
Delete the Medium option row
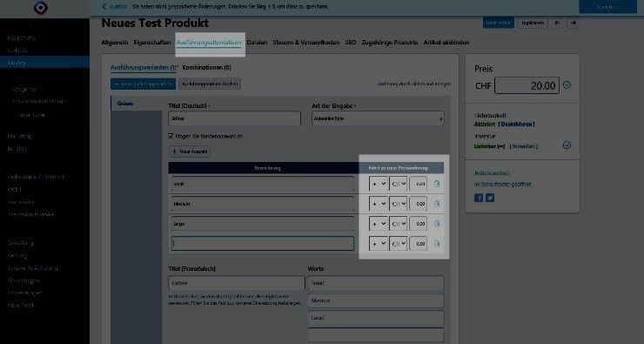[437, 204]
